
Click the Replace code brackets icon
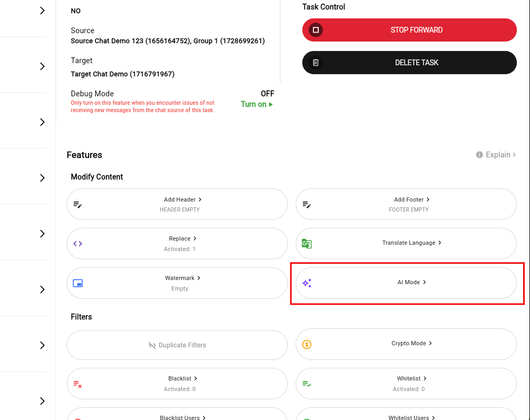point(78,244)
